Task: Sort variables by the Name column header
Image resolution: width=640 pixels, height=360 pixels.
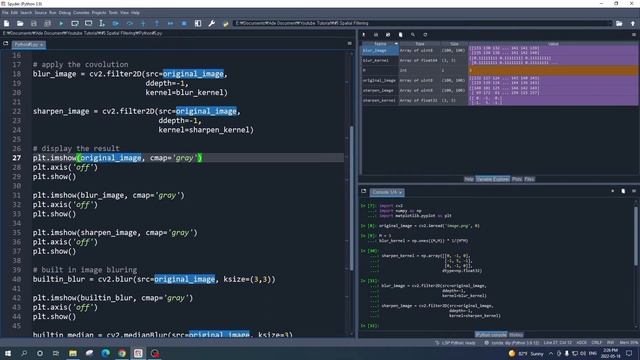Action: (380, 44)
